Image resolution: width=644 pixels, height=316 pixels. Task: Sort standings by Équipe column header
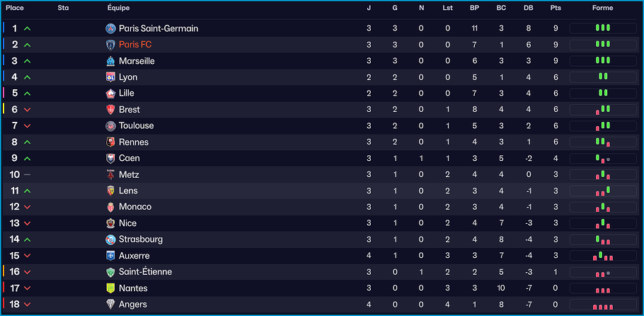tap(118, 8)
